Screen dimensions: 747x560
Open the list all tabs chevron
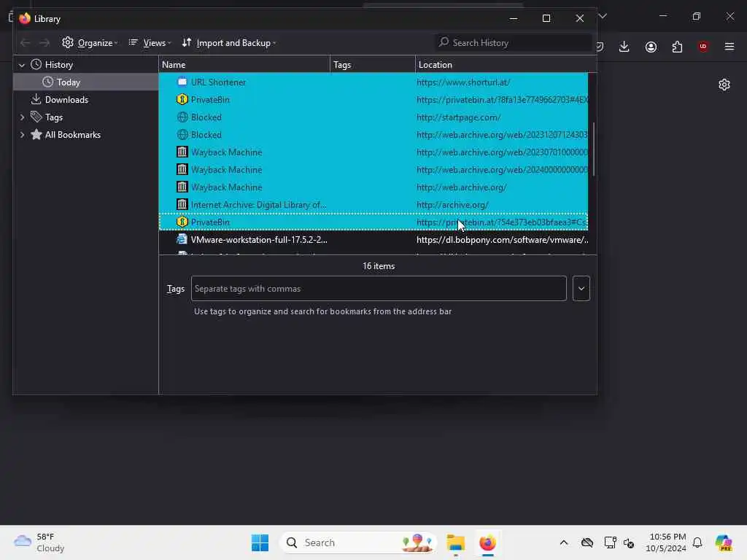click(603, 16)
